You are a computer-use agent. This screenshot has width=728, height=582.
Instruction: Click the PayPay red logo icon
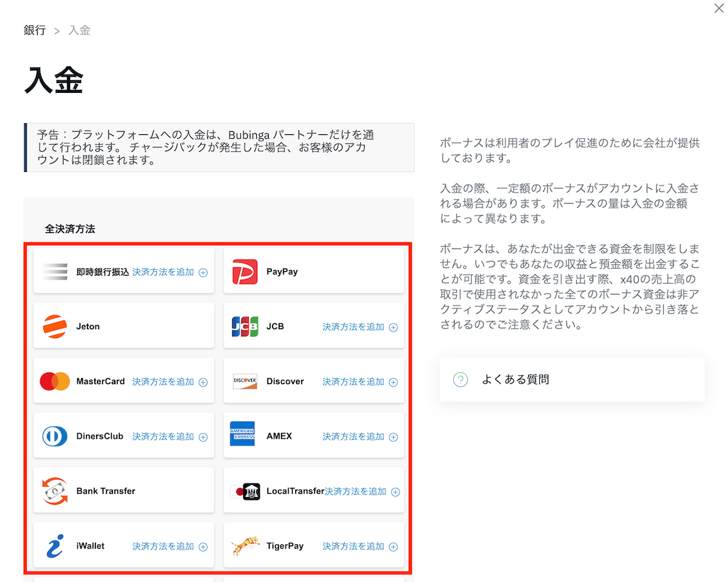pos(245,271)
